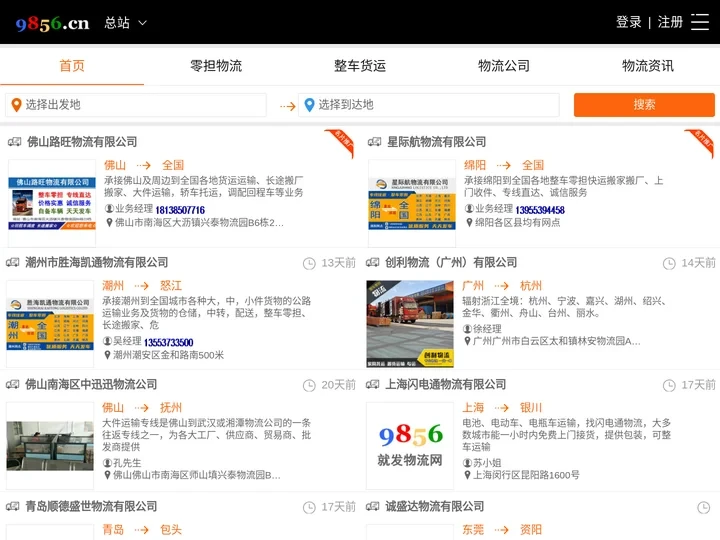Click the 青岛 → 包头 route link
This screenshot has width=720, height=540.
coord(142,530)
